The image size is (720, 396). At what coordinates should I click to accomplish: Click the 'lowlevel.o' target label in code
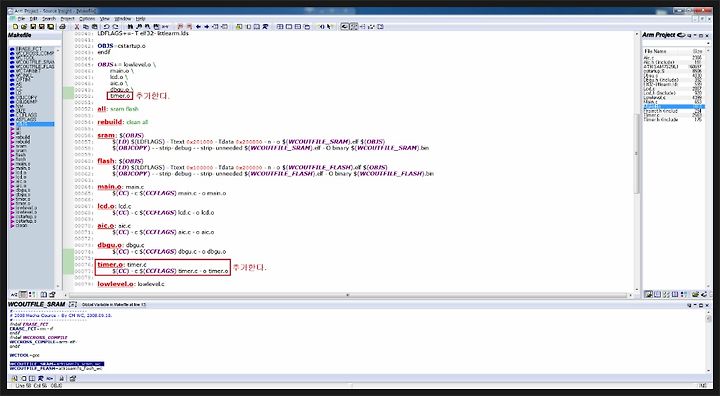point(116,284)
